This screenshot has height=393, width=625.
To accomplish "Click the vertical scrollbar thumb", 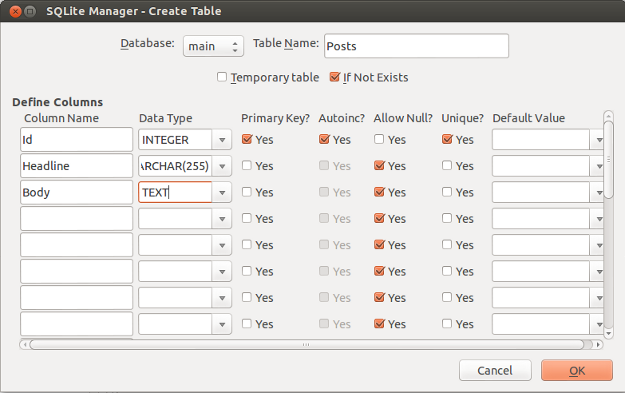I will (x=608, y=159).
